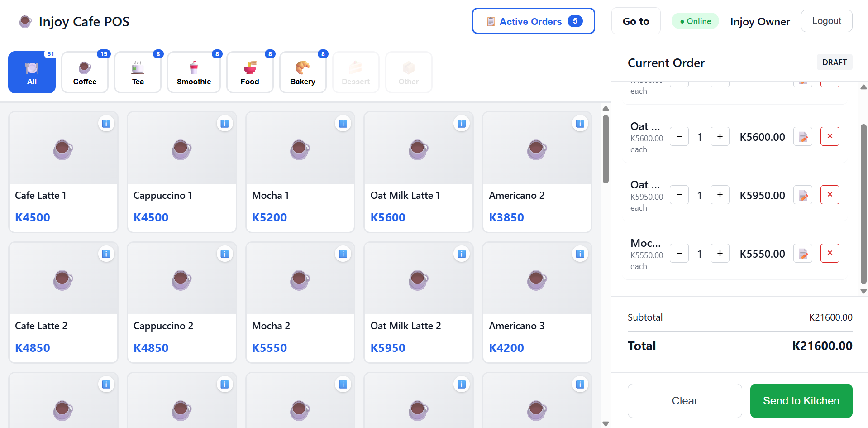Open info for Americano 3

click(x=580, y=254)
